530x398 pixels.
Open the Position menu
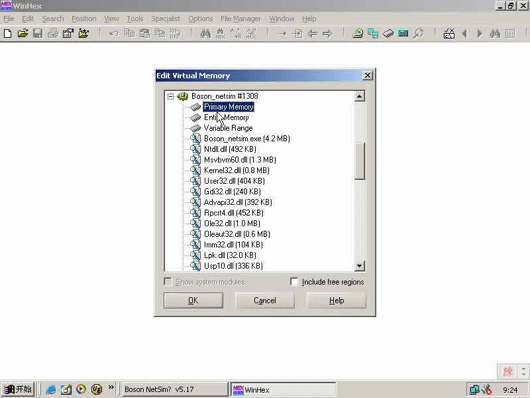[x=84, y=19]
